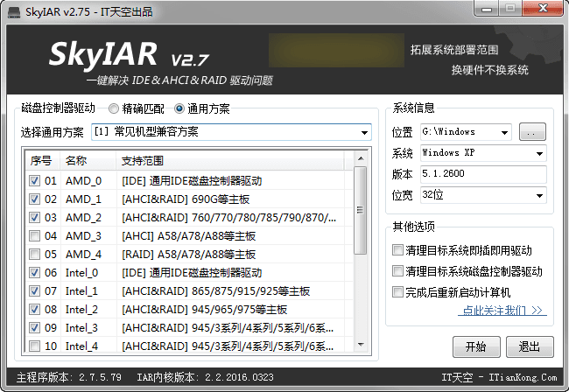Click the 名称 column header
Screen dimensions: 569x392
[88, 161]
